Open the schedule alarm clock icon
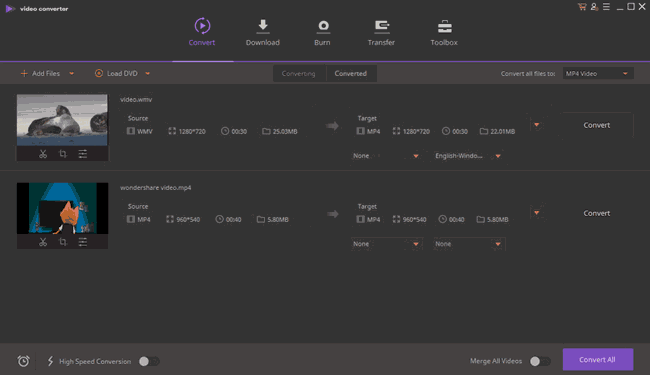The image size is (650, 375). (x=24, y=361)
